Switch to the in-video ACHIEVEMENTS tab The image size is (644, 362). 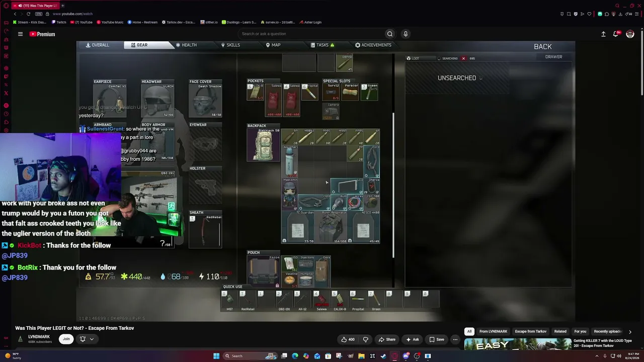click(373, 45)
